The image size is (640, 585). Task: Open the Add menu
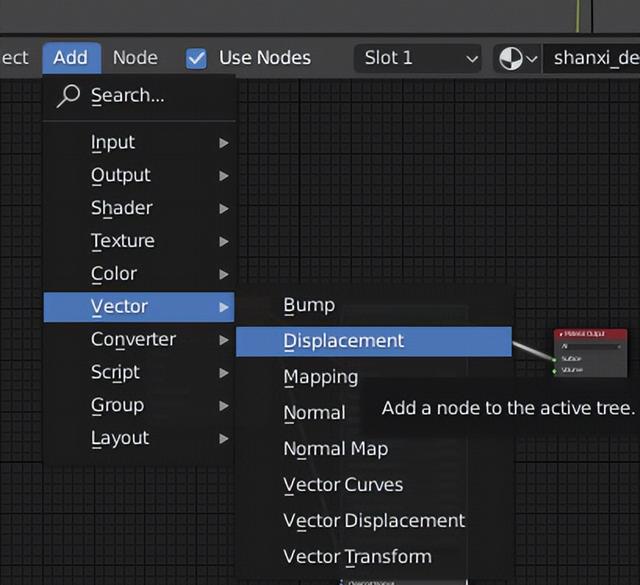point(70,58)
